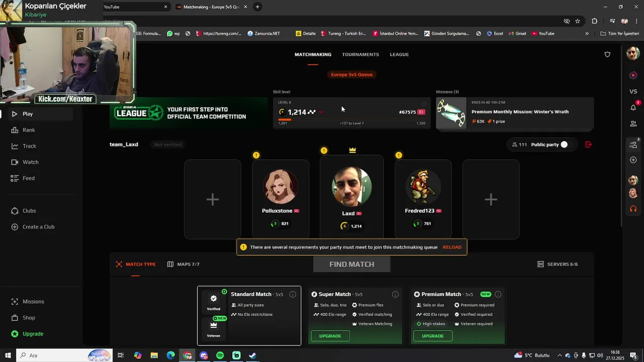
Task: Click Upgrade under Super Match
Action: pyautogui.click(x=330, y=336)
